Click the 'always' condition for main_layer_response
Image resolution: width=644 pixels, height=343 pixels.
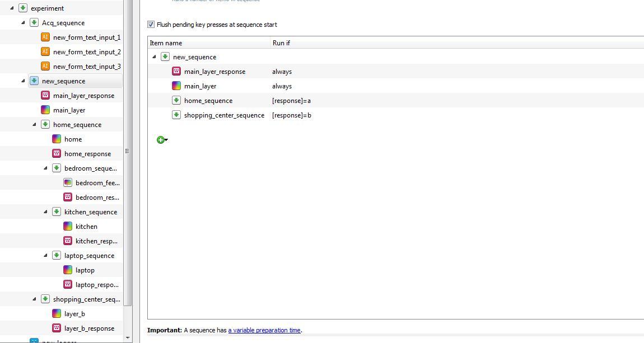click(282, 72)
